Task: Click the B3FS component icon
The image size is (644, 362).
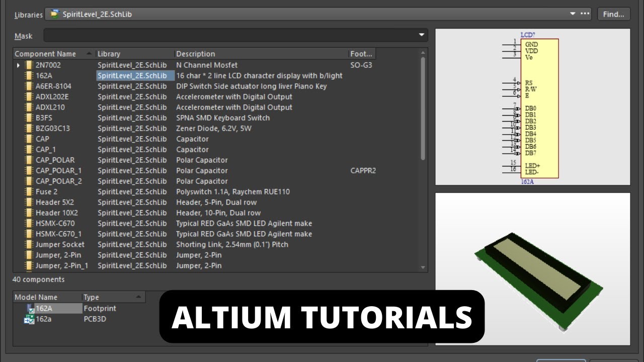Action: point(29,118)
